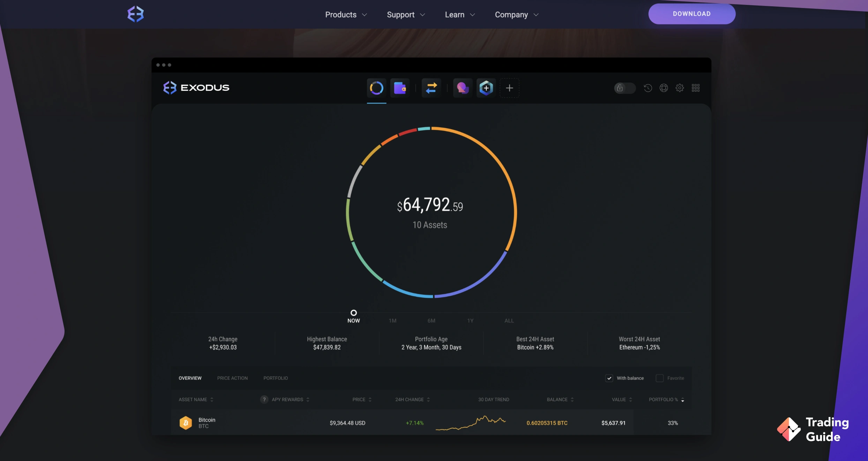This screenshot has width=868, height=461.
Task: Sort by APY Rewards column
Action: click(x=291, y=400)
